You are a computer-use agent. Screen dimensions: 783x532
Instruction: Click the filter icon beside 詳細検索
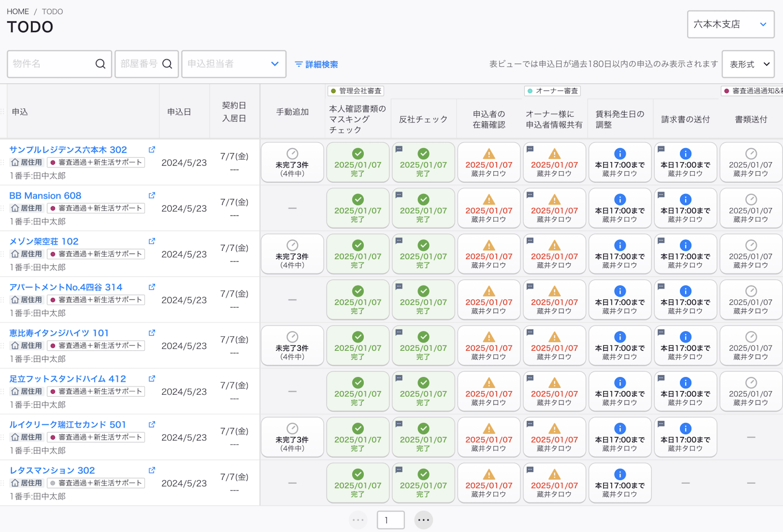click(x=299, y=64)
